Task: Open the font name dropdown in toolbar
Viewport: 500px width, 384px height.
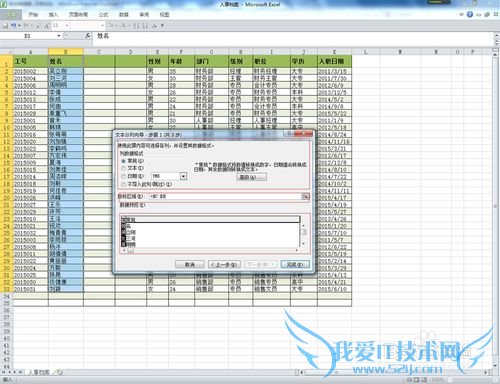Action: (102, 26)
